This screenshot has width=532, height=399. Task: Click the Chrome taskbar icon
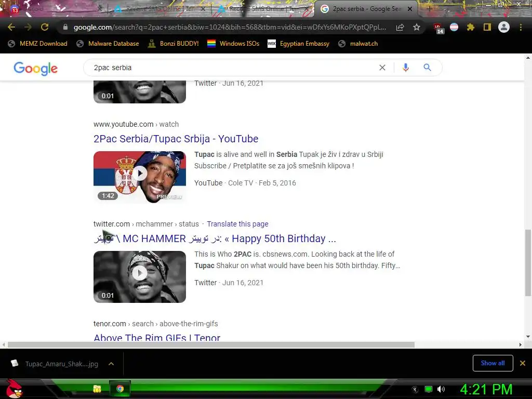click(120, 389)
